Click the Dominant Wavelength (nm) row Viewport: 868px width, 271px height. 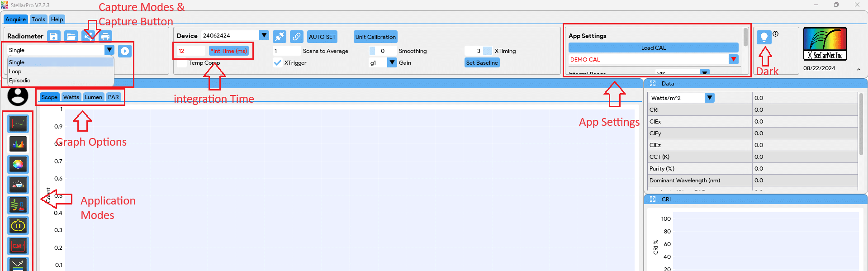[x=753, y=181]
